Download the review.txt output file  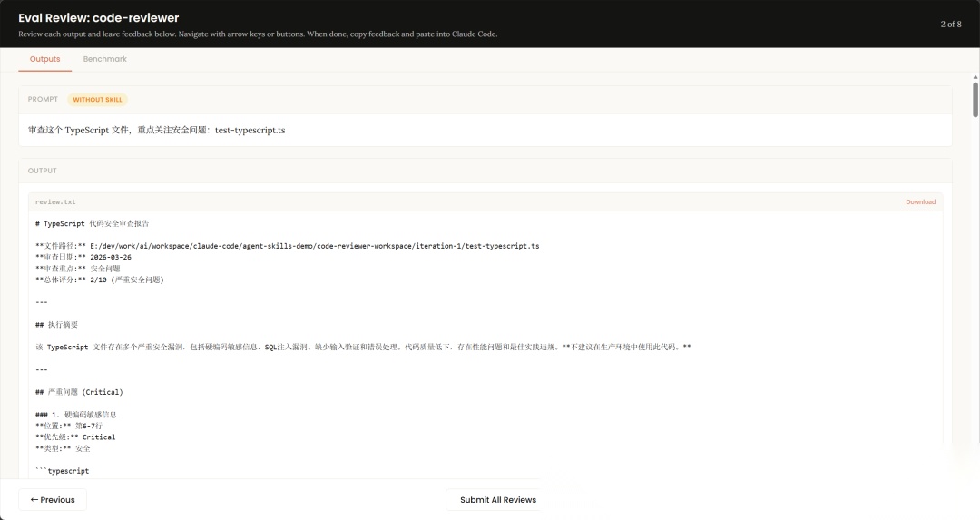click(920, 201)
